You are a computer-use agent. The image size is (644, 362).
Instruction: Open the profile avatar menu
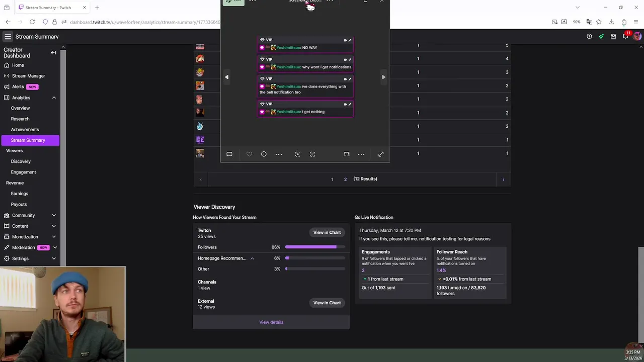point(637,36)
